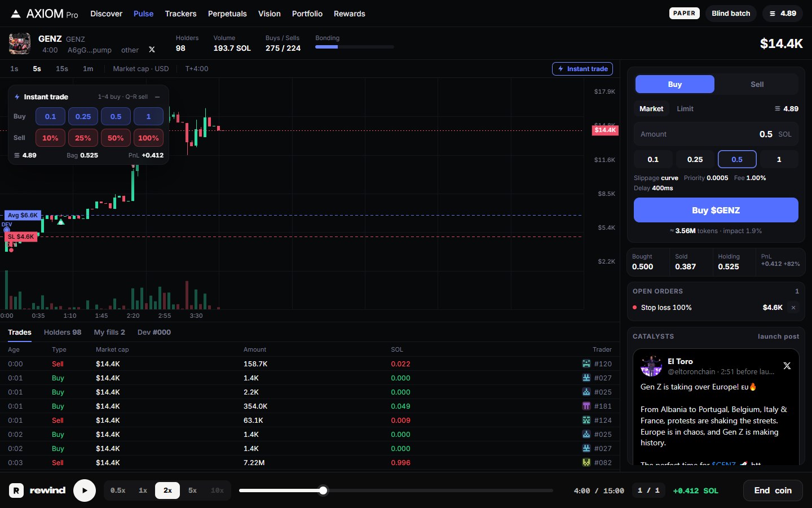Viewport: 812px width, 508px height.
Task: Open El Toro post on X
Action: 787,366
